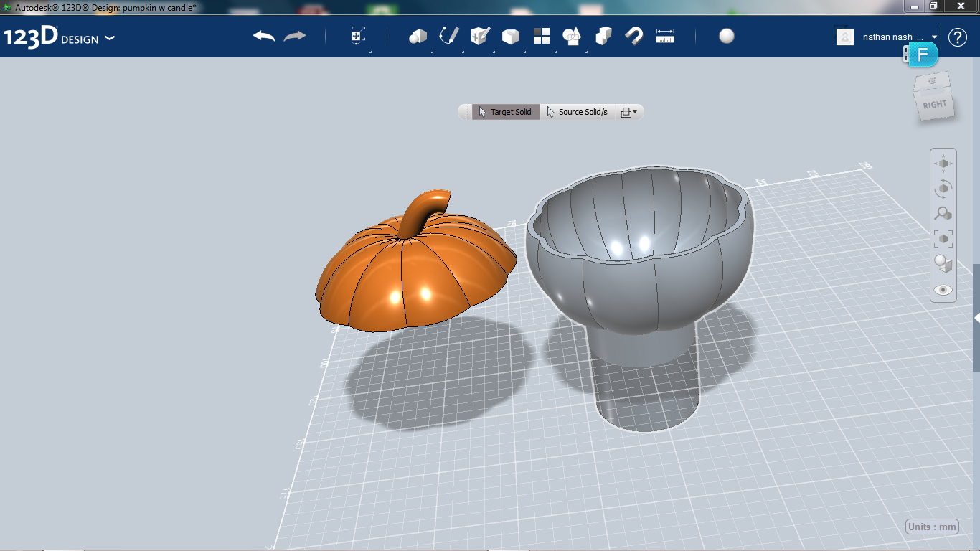
Task: Click the blue F floating widget
Action: point(923,55)
